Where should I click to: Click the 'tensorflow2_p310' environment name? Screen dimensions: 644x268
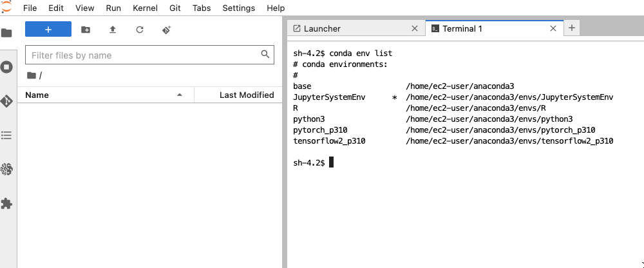(x=329, y=141)
